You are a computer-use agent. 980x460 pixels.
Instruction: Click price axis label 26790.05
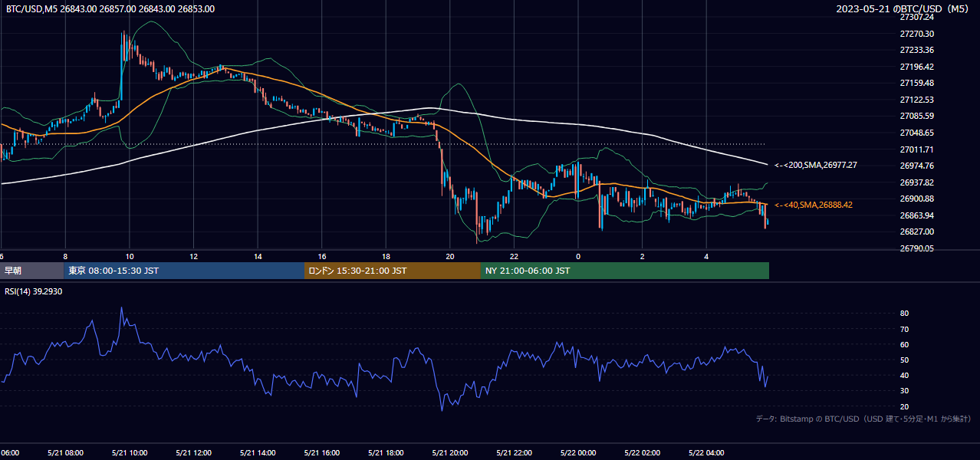coord(916,248)
